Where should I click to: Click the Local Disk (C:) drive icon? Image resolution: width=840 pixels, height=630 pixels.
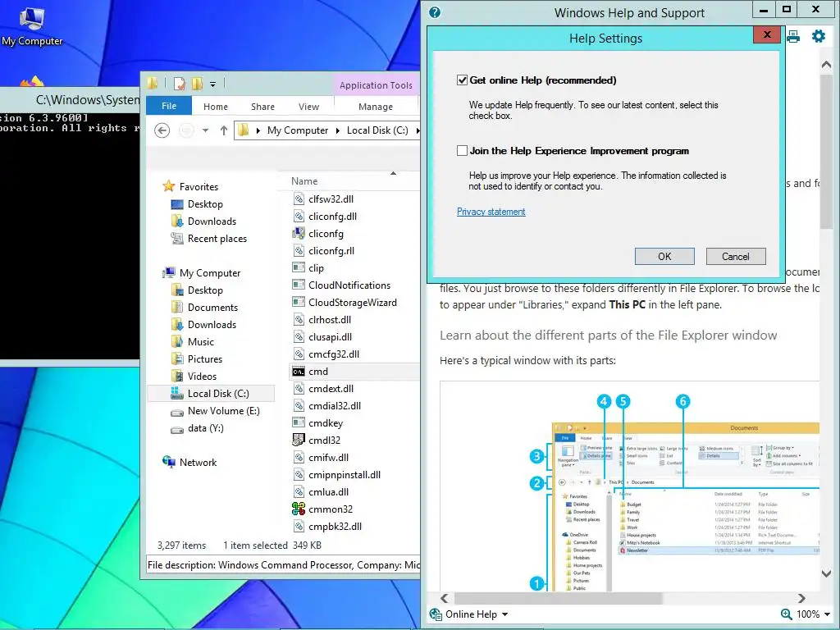tap(177, 393)
